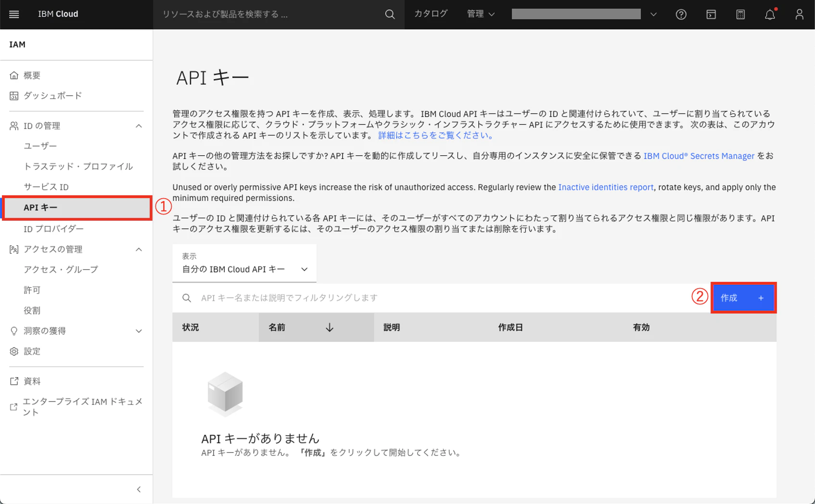815x504 pixels.
Task: Select ID プロバイダー in sidebar
Action: point(54,229)
